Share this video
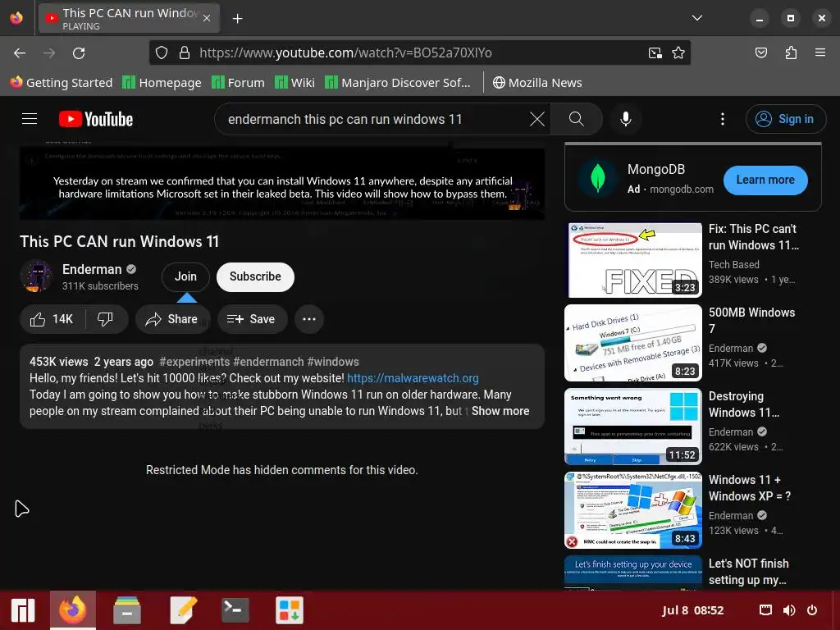This screenshot has width=840, height=630. 172,319
